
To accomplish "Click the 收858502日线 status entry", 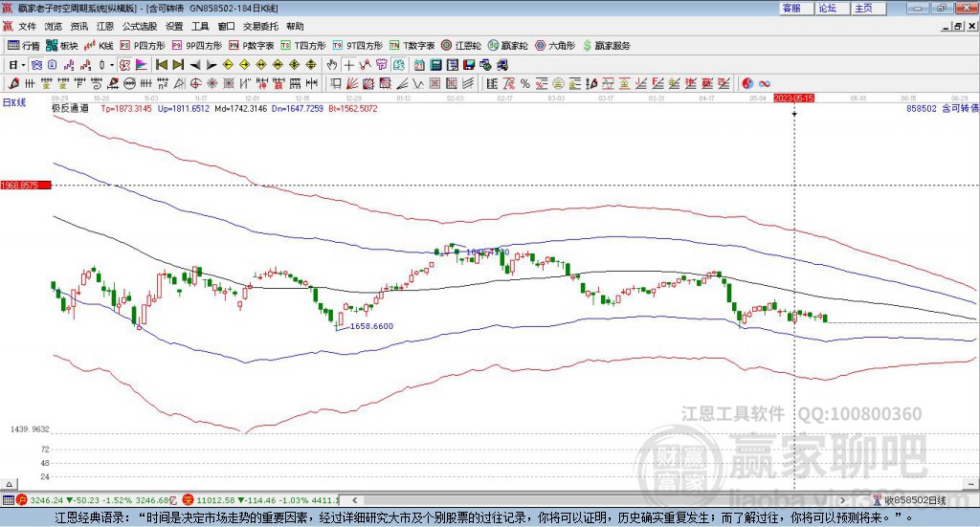I will (909, 500).
